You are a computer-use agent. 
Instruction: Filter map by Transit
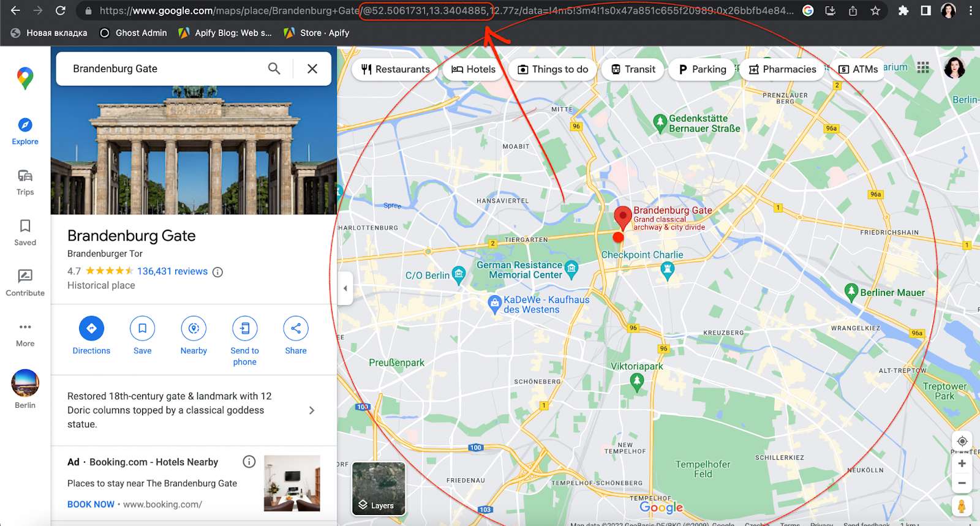[x=633, y=69]
